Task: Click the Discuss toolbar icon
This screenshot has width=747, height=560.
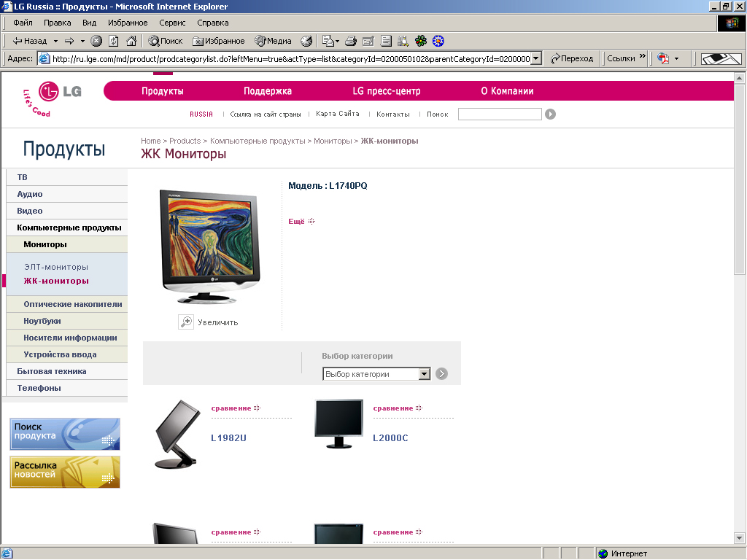Action: click(386, 41)
